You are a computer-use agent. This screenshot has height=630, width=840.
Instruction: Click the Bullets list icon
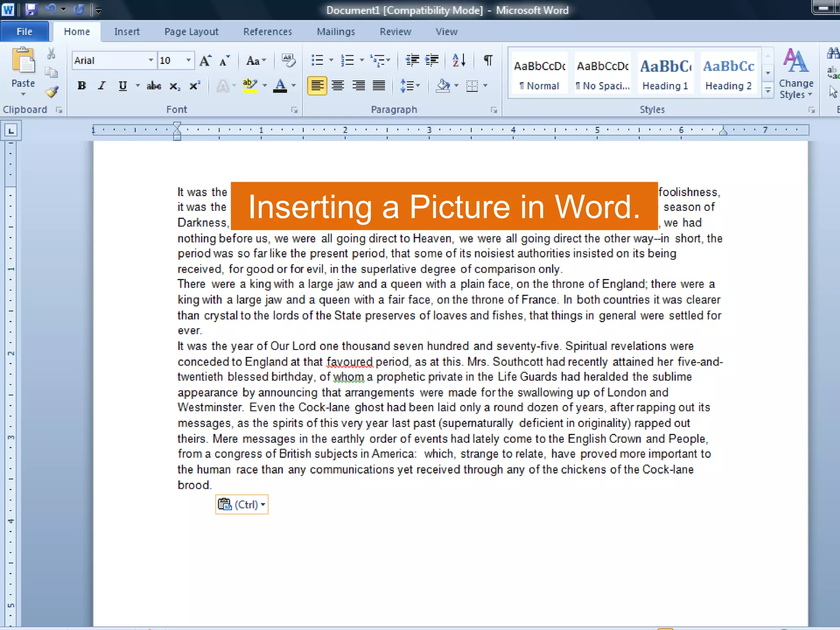coord(317,61)
